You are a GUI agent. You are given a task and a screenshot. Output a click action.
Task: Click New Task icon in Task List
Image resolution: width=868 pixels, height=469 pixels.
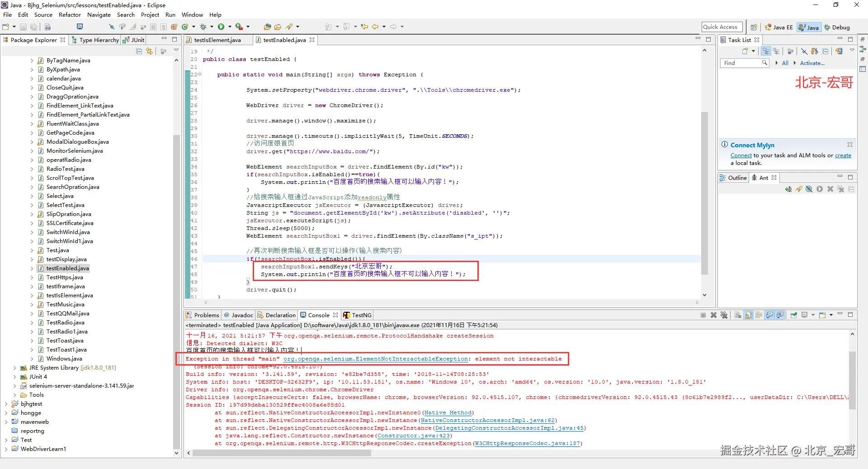[745, 51]
